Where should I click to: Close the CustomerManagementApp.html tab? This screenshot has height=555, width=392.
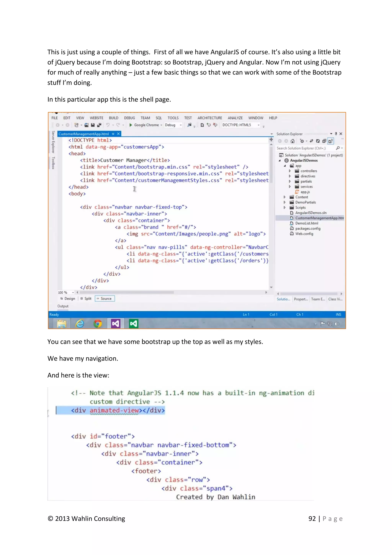[x=118, y=134]
